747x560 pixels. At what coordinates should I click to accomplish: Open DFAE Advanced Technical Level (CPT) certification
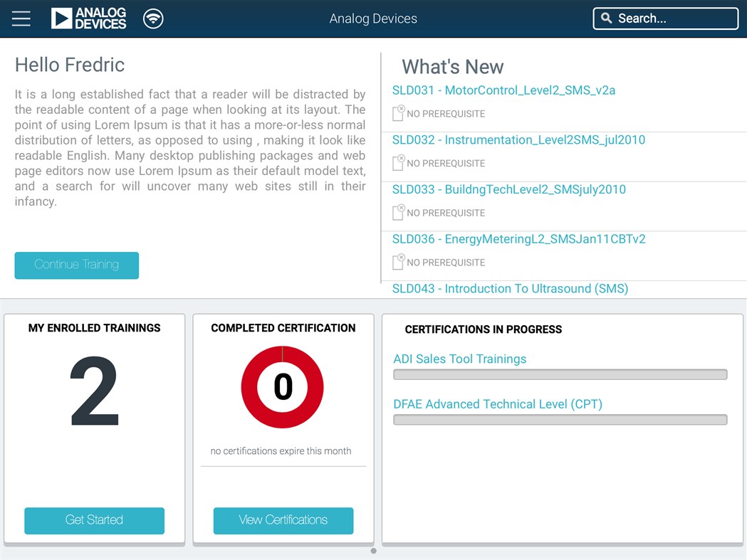498,403
